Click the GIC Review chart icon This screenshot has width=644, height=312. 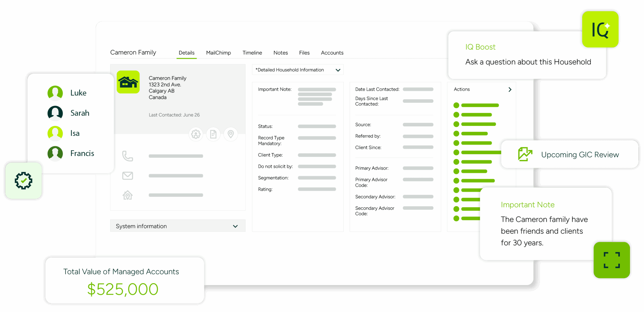coord(525,154)
